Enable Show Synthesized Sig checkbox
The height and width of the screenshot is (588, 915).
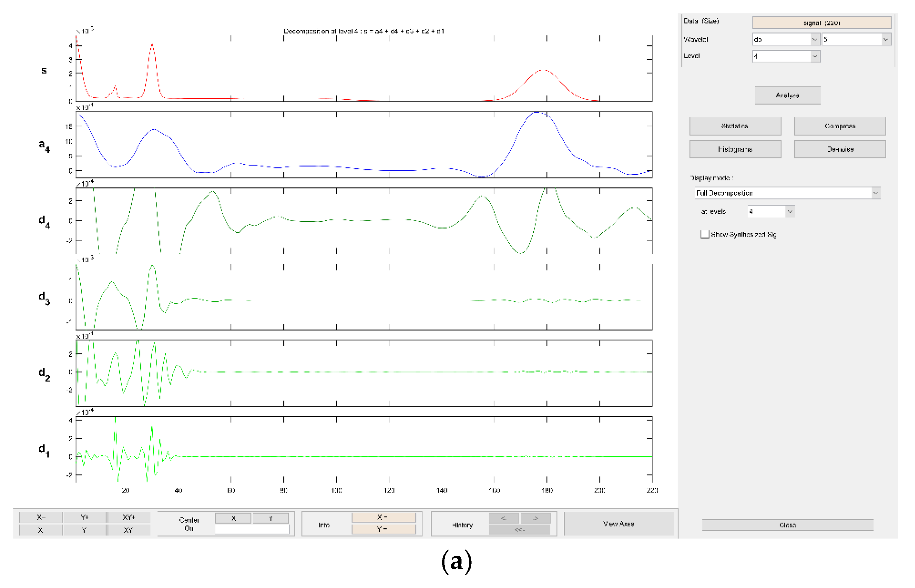(x=705, y=235)
